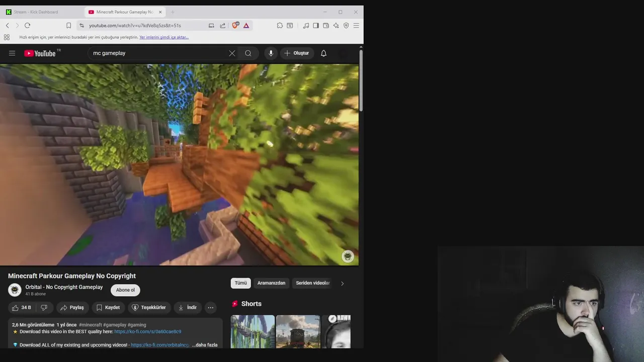
Task: Save video with Kaydet button
Action: [108, 308]
